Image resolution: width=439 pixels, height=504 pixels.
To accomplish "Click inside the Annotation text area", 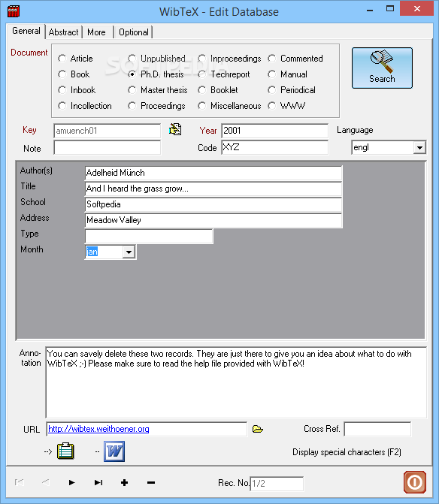I will [236, 382].
